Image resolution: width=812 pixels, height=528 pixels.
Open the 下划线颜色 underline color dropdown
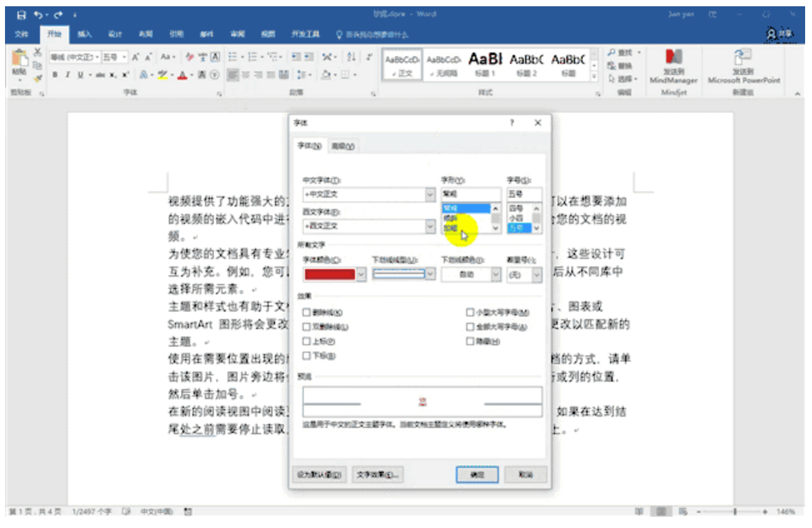point(496,274)
